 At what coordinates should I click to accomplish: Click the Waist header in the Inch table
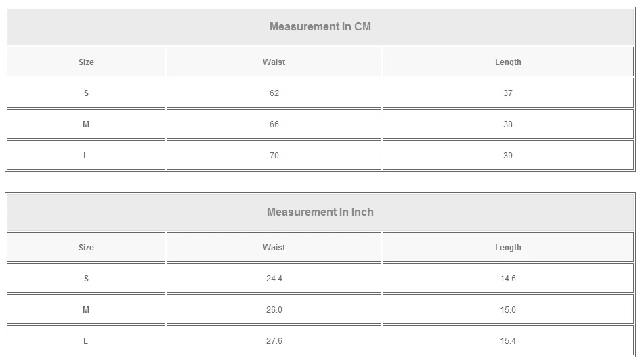point(274,248)
